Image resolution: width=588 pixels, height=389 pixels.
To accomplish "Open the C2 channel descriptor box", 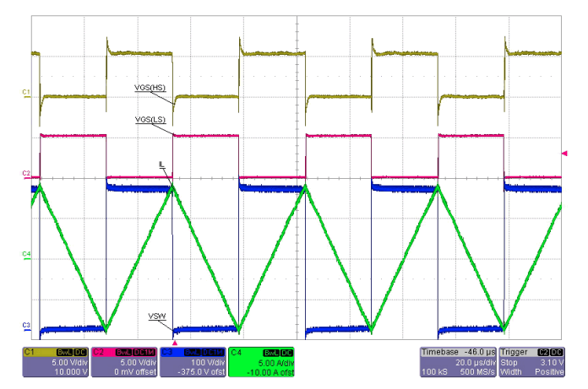I will click(x=124, y=362).
